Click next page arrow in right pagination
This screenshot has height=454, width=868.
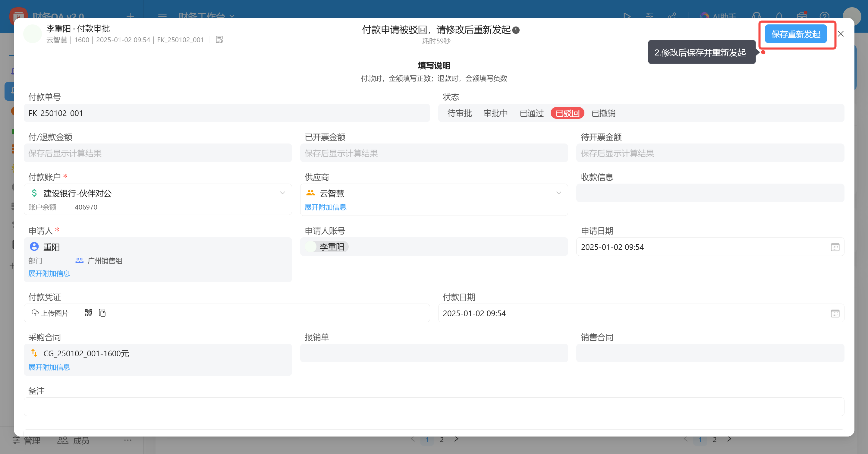point(729,439)
